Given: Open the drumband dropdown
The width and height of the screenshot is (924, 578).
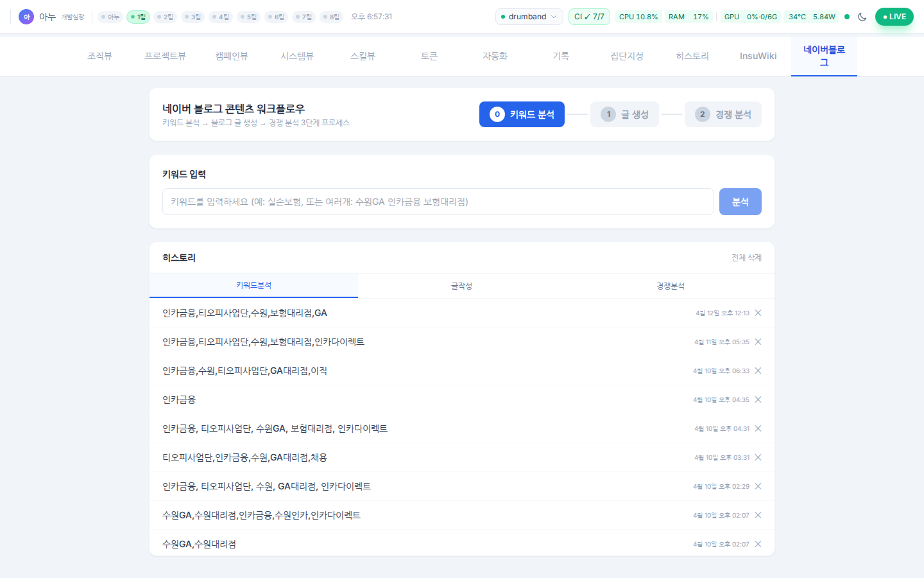Looking at the screenshot, I should 529,17.
